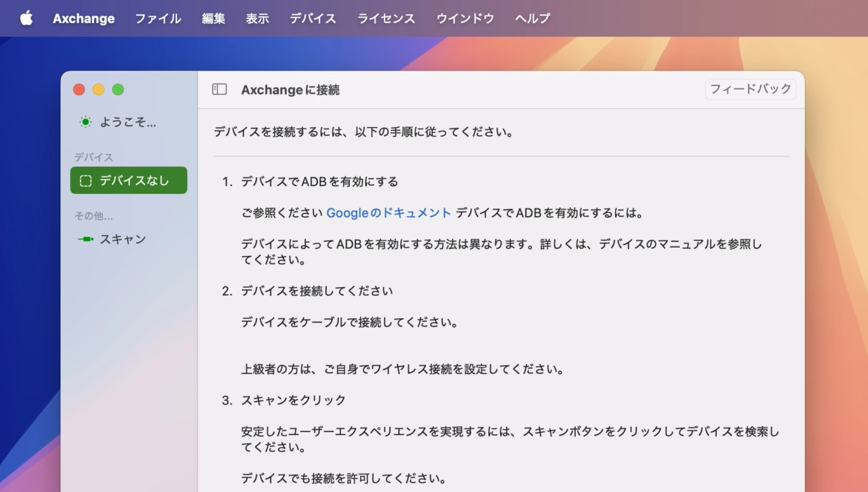Viewport: 868px width, 492px height.
Task: Open the Axchange application menu
Action: pos(83,18)
